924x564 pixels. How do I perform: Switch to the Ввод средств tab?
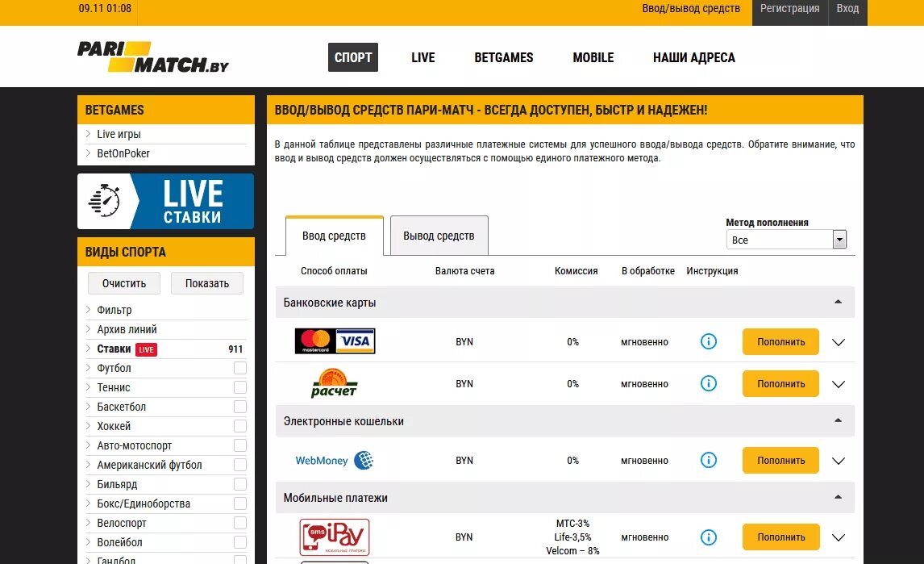(x=334, y=236)
